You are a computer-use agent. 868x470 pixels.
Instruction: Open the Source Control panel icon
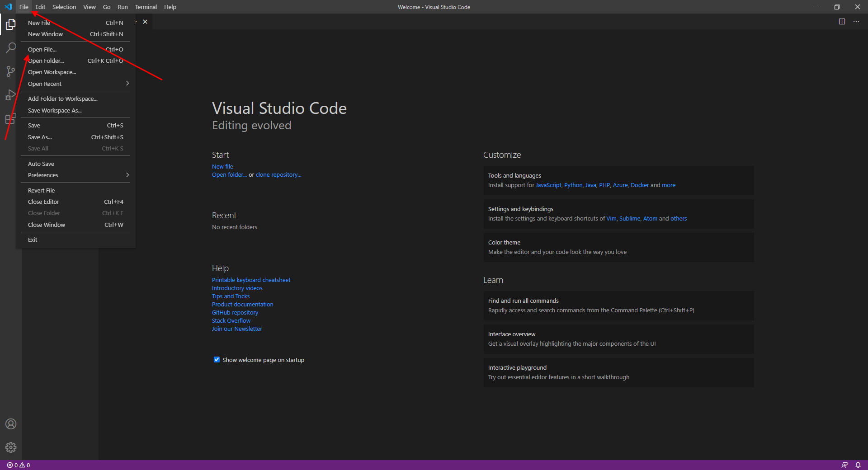coord(10,71)
